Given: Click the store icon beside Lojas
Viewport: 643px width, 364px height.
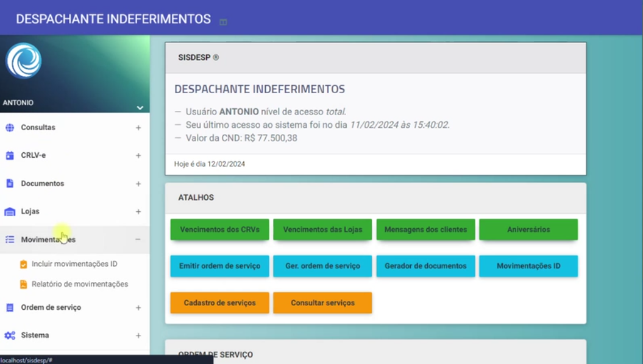Looking at the screenshot, I should click(10, 212).
